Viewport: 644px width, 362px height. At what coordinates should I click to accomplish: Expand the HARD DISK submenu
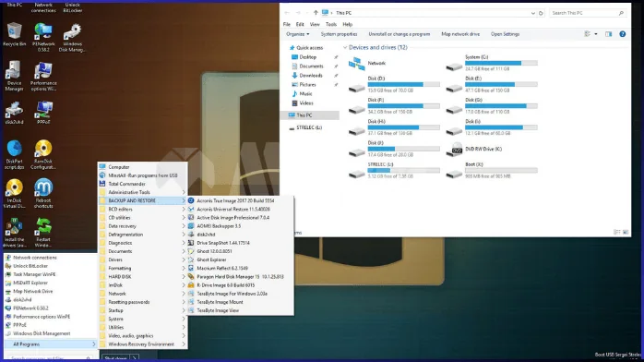142,276
